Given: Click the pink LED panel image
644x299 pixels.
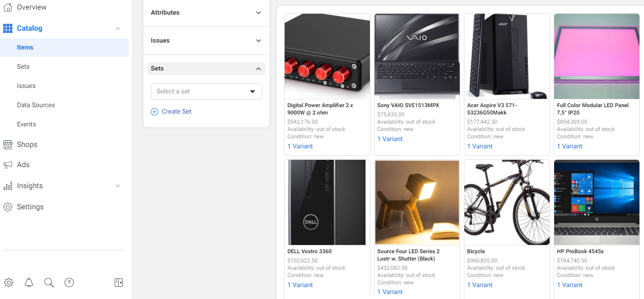Looking at the screenshot, I should 597,56.
